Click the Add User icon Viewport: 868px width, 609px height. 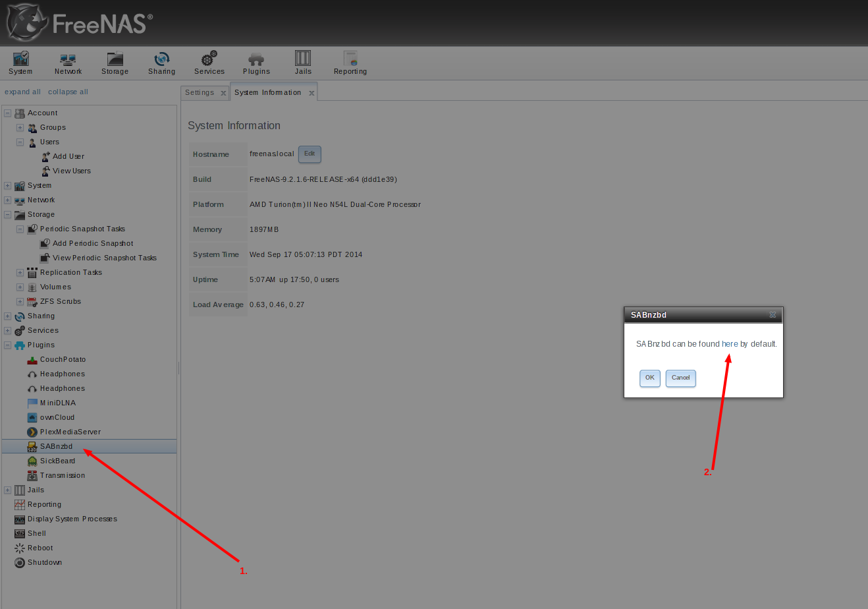click(45, 157)
